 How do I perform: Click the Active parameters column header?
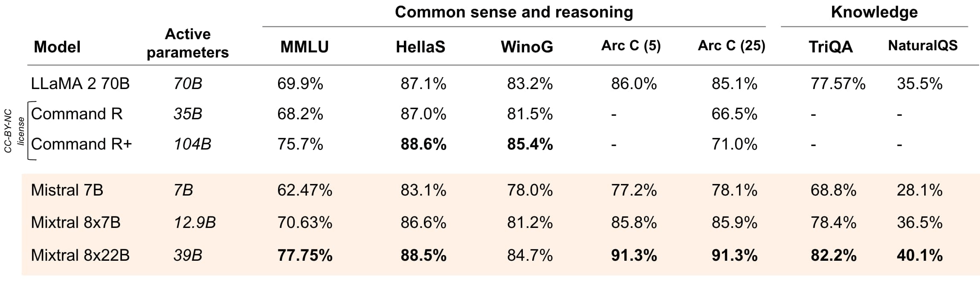click(188, 43)
